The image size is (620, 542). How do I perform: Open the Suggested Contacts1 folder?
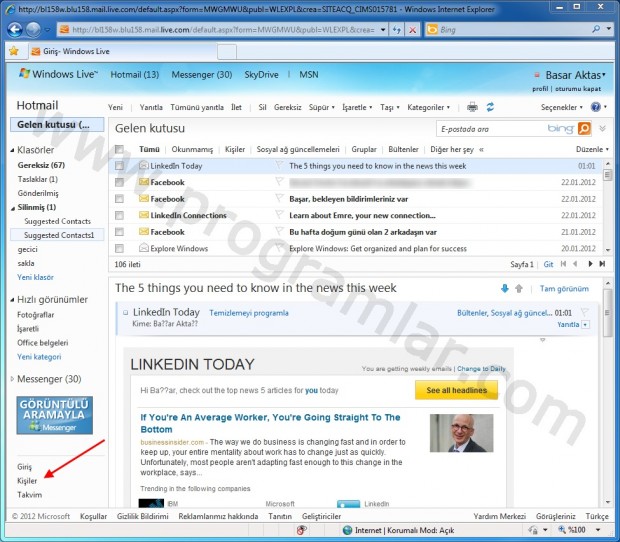(59, 235)
